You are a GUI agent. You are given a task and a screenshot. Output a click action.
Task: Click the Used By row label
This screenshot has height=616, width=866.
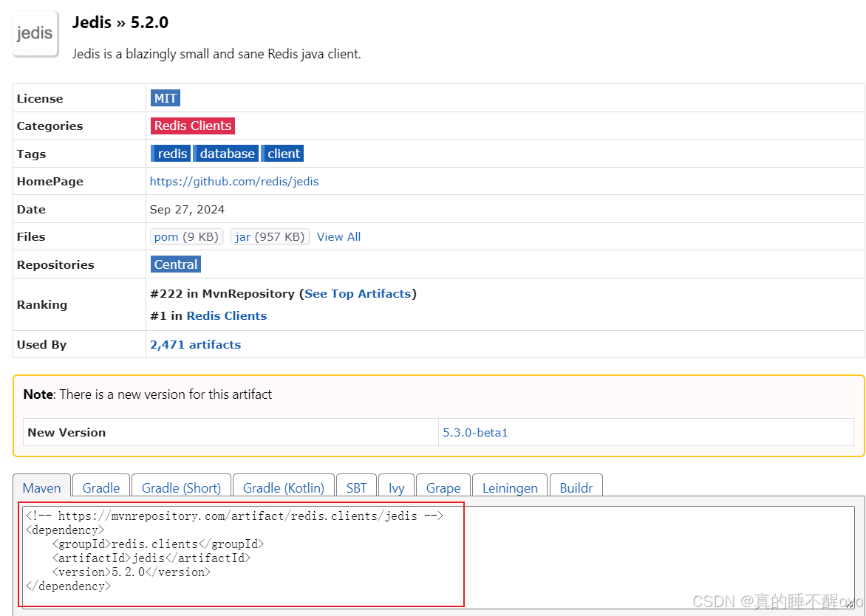(x=41, y=344)
